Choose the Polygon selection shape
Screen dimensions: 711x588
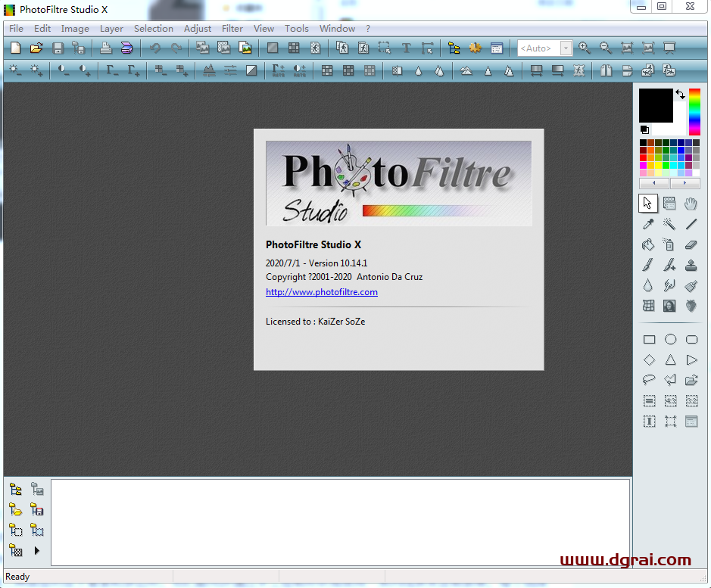pyautogui.click(x=670, y=380)
